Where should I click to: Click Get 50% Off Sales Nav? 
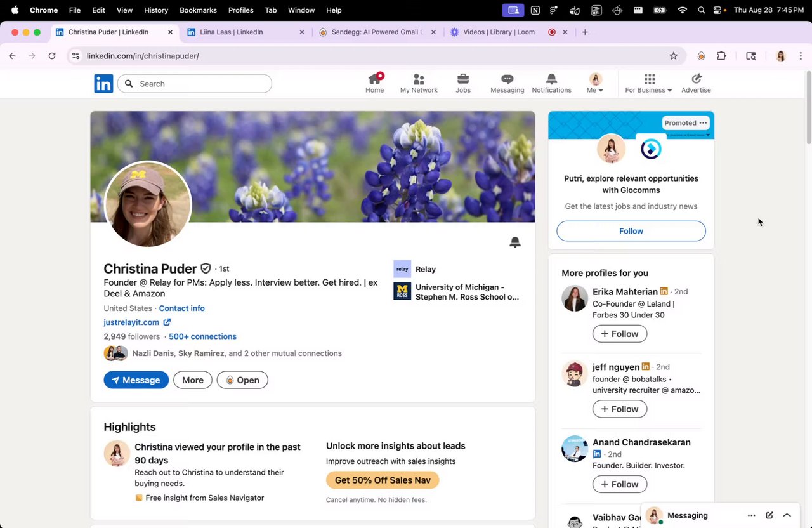383,480
